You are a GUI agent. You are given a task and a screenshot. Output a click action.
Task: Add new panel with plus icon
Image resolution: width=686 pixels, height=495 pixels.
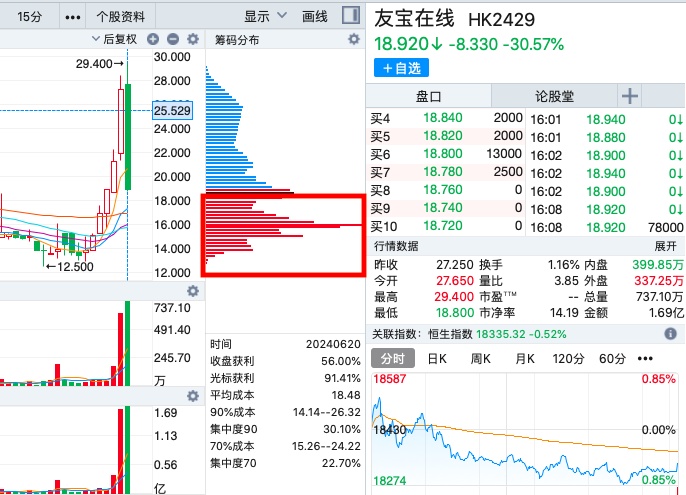click(x=630, y=96)
